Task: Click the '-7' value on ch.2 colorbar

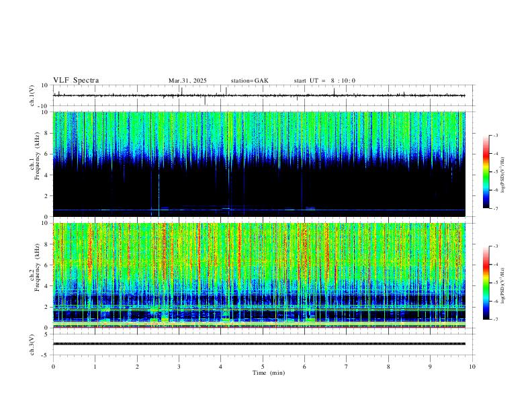Action: (495, 320)
